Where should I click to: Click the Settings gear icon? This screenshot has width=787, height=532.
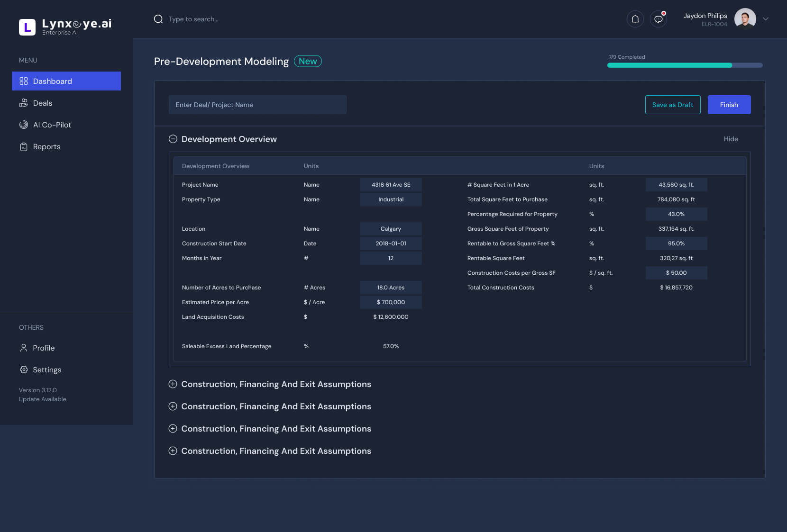pyautogui.click(x=24, y=370)
